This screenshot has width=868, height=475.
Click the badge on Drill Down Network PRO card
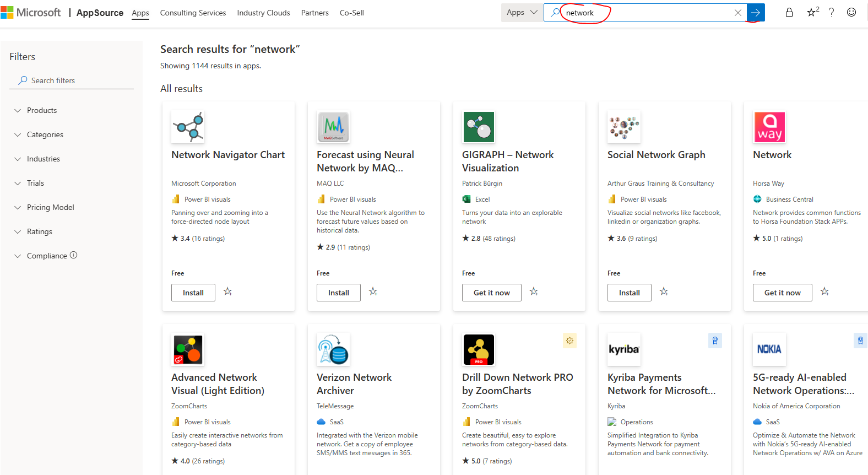point(569,341)
